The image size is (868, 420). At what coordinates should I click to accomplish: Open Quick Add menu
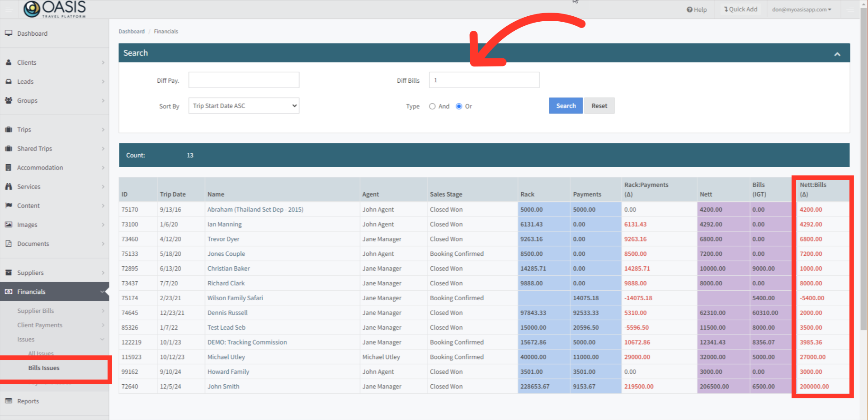point(741,9)
